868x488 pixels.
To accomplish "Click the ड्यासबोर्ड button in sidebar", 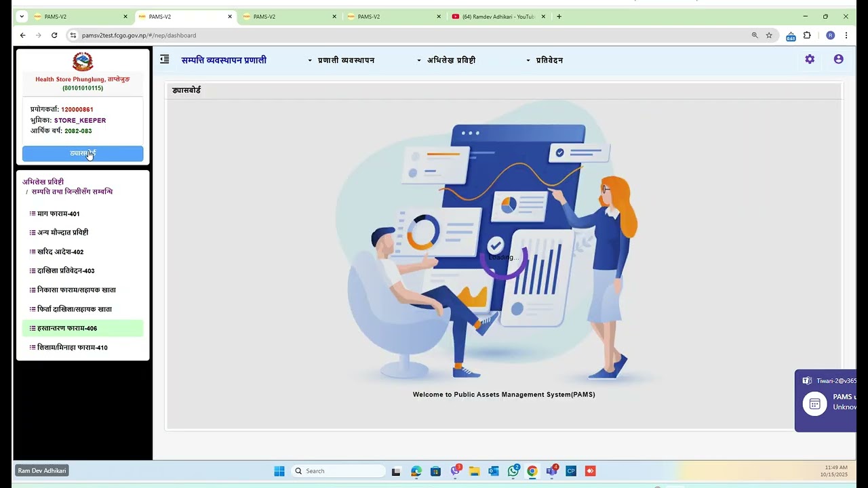I will pyautogui.click(x=83, y=154).
